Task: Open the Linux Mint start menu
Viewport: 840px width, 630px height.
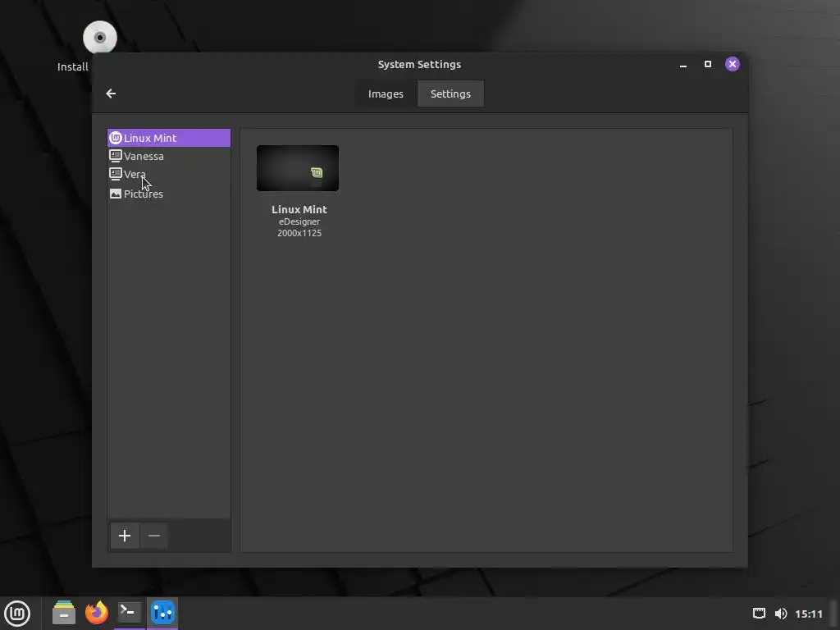Action: coord(18,614)
